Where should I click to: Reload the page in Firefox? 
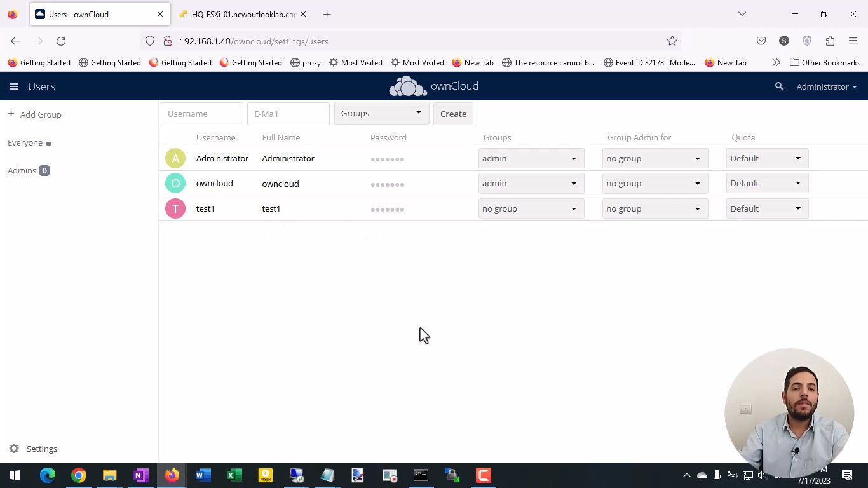[61, 41]
